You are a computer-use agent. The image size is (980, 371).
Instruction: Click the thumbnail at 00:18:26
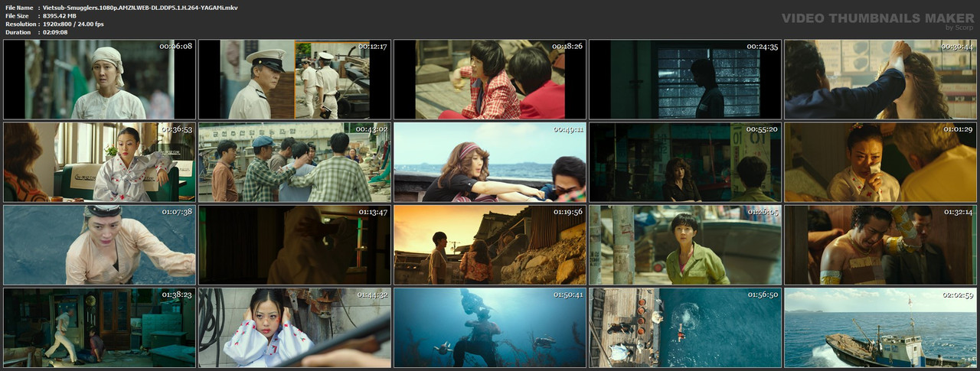tap(490, 80)
